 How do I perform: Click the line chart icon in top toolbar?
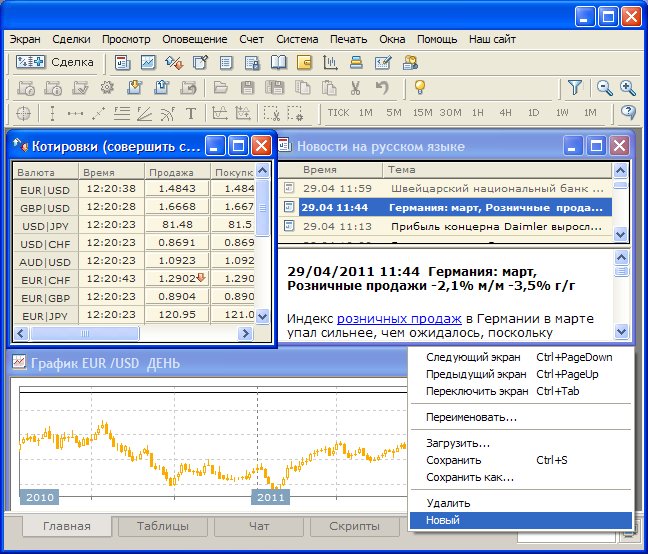coord(148,63)
